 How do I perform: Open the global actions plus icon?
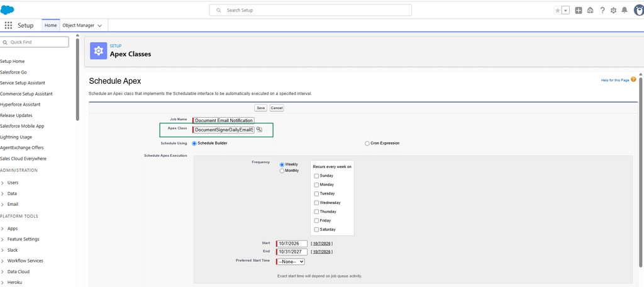click(x=579, y=10)
